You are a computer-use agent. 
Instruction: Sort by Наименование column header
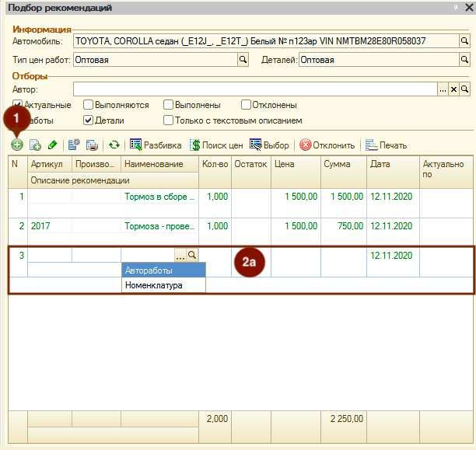(x=159, y=164)
